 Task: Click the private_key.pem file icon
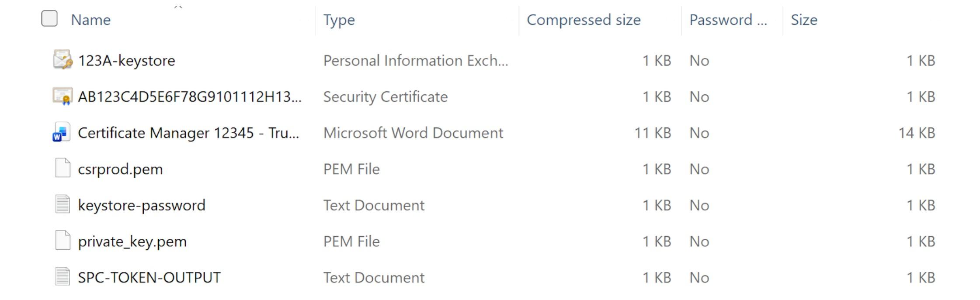(x=63, y=241)
